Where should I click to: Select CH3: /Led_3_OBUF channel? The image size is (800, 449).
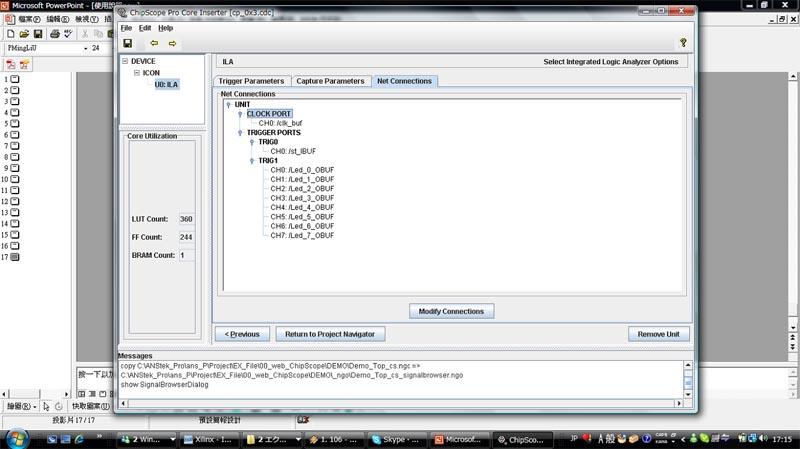coord(302,198)
